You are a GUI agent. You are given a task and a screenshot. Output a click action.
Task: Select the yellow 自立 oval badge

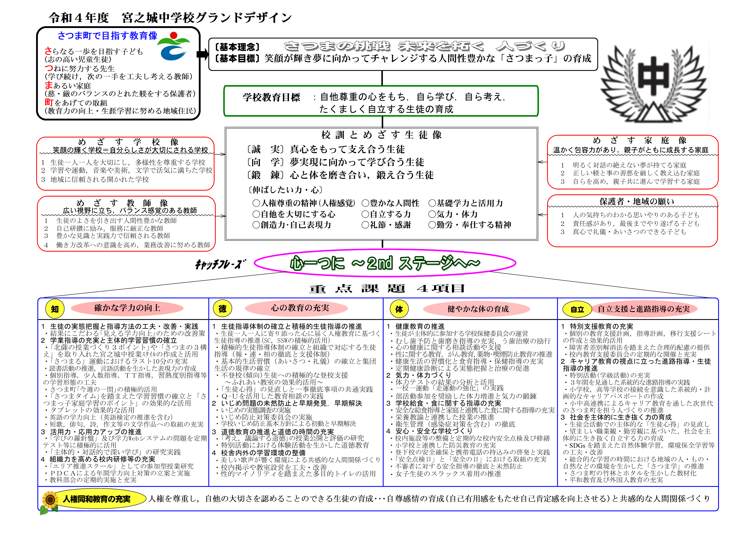pos(577,309)
